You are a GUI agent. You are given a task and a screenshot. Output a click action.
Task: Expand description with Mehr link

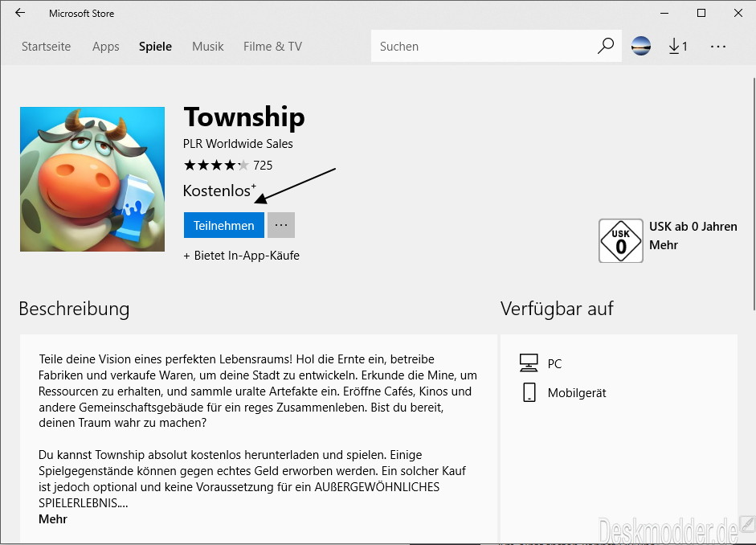coord(53,519)
